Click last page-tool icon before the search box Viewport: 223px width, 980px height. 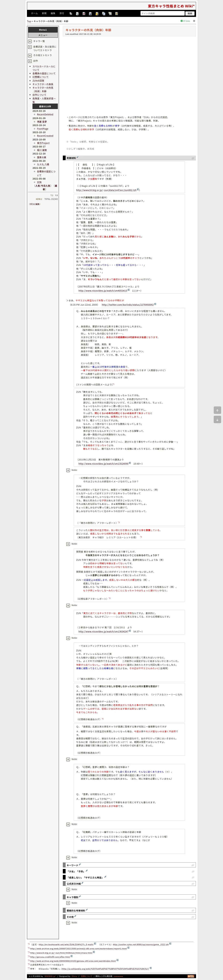click(x=117, y=13)
